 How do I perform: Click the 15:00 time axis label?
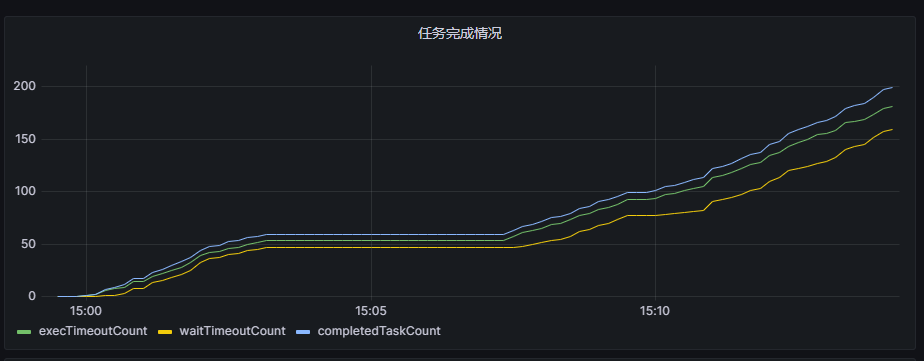(x=87, y=310)
